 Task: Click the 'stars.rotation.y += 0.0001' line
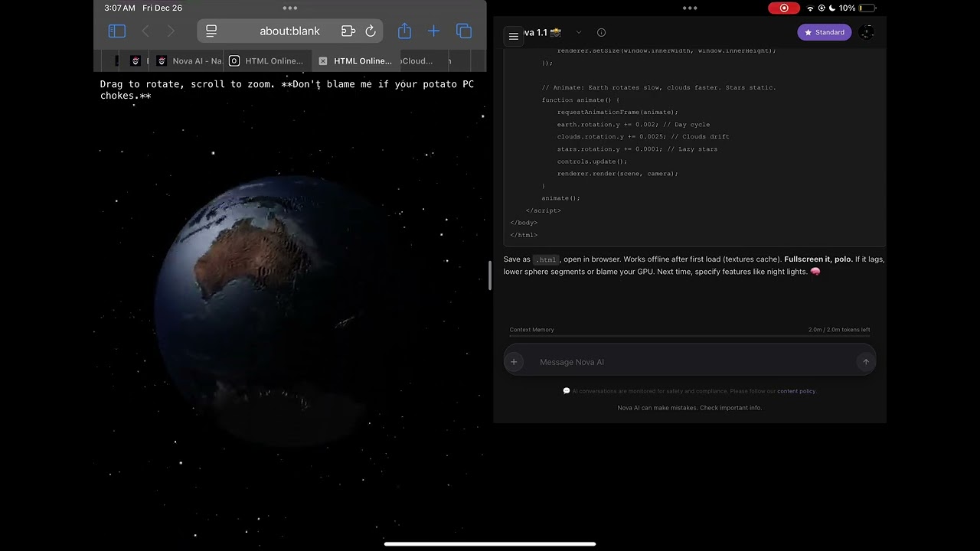(637, 149)
